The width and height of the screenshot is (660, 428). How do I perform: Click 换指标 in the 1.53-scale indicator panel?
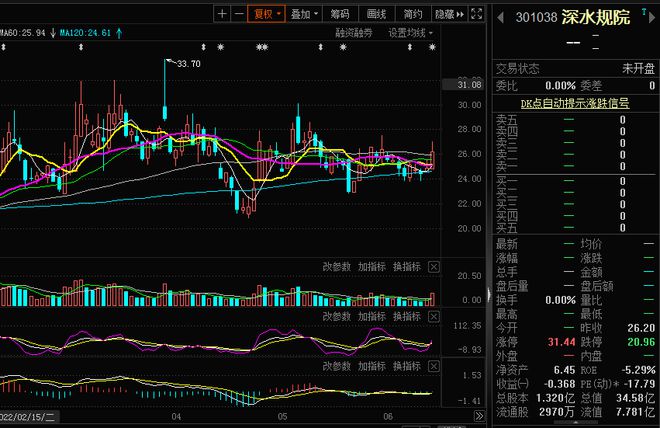tap(407, 366)
